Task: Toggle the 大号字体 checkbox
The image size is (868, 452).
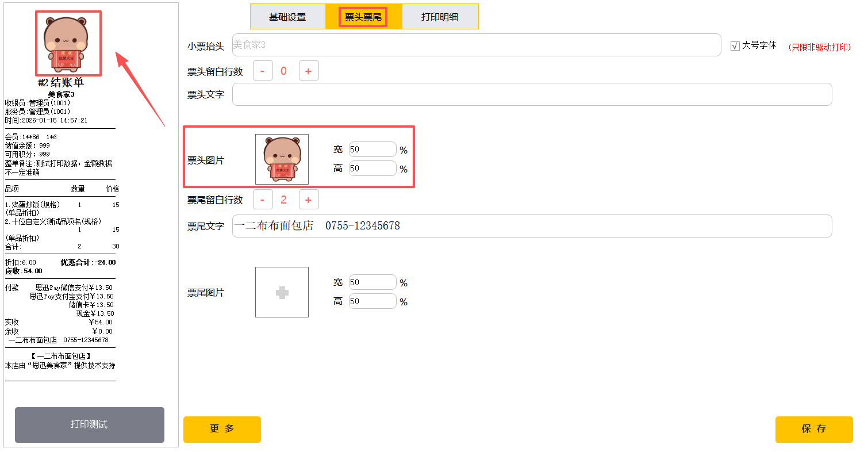Action: pyautogui.click(x=735, y=46)
